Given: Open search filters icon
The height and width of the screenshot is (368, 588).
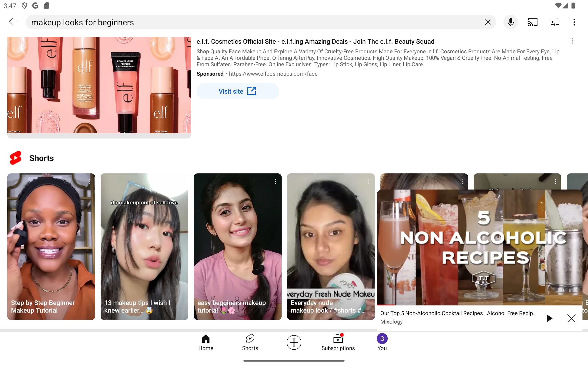Looking at the screenshot, I should [x=555, y=22].
